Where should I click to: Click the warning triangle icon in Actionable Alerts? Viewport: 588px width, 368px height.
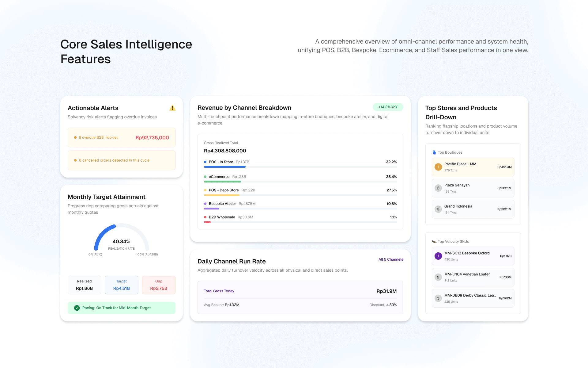click(x=172, y=108)
